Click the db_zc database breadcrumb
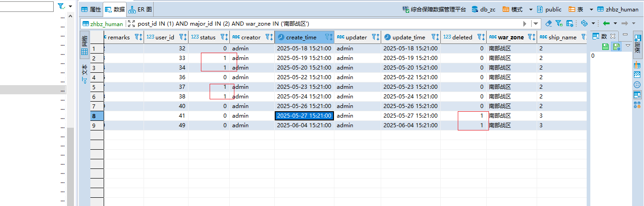This screenshot has height=206, width=644. pyautogui.click(x=483, y=9)
